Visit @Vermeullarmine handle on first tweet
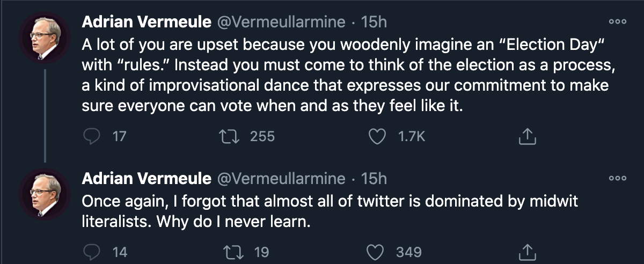 pos(280,22)
